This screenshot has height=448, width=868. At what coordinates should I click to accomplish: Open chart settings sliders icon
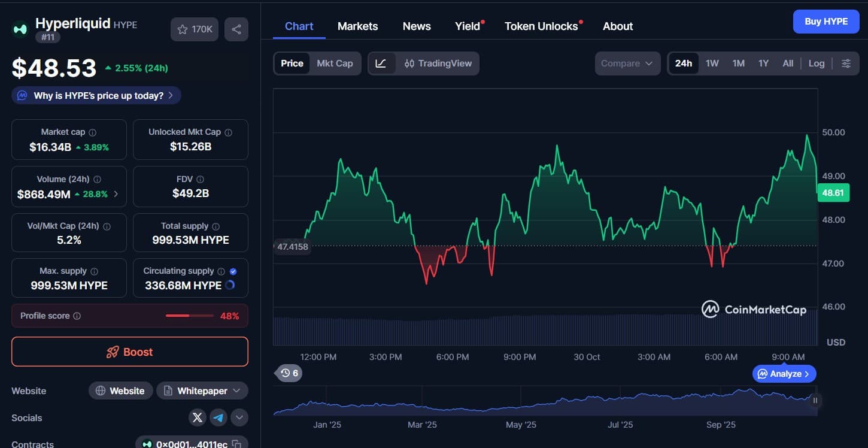click(846, 63)
